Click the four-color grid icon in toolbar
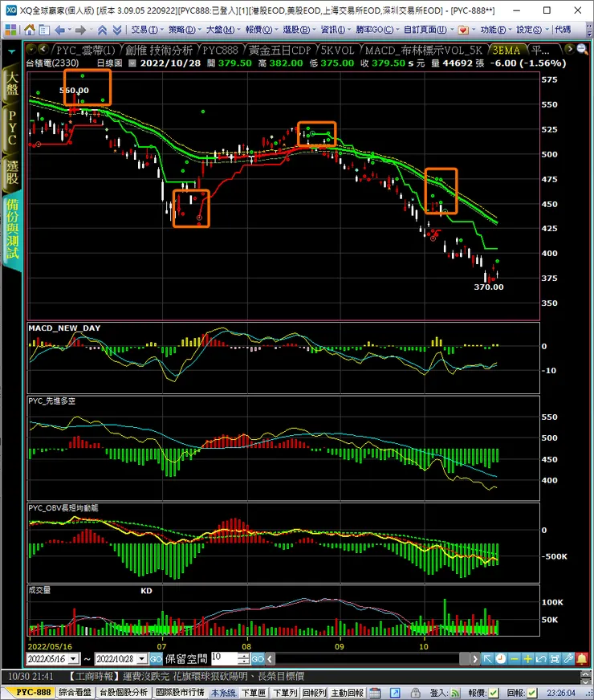 10,30
